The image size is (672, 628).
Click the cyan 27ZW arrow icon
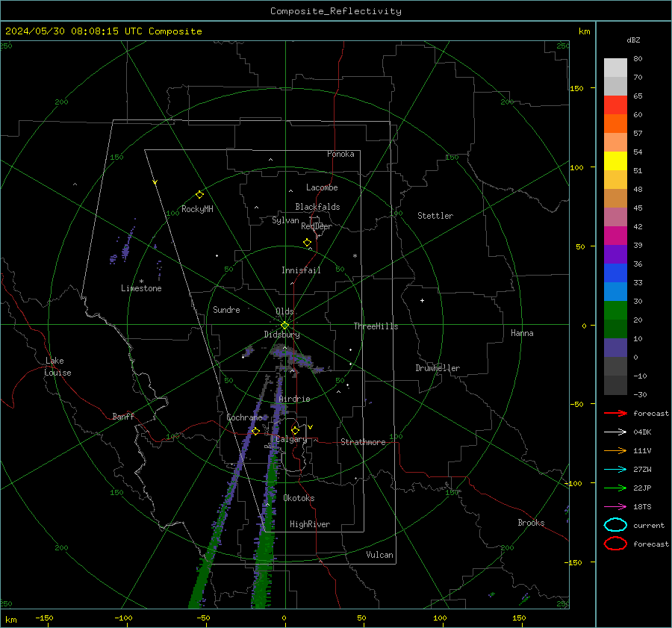pos(615,470)
